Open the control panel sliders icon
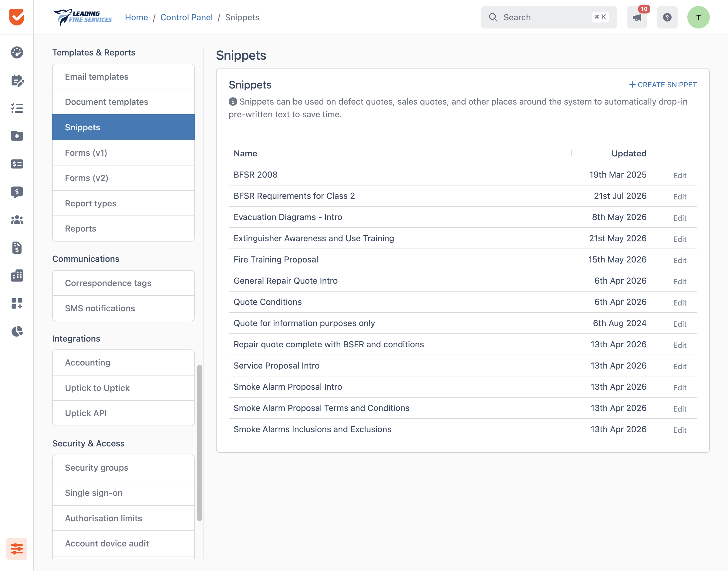Image resolution: width=728 pixels, height=571 pixels. [17, 549]
